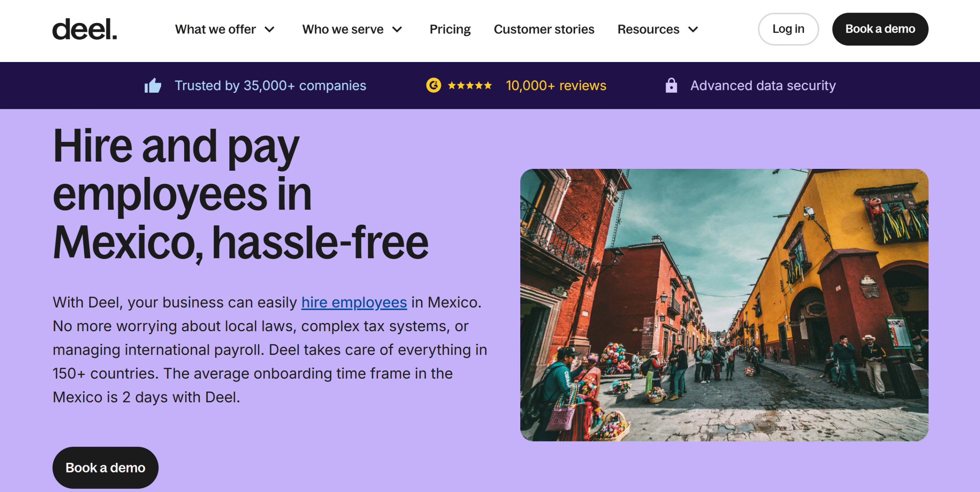Open Customer stories in the navigation
This screenshot has width=980, height=492.
544,29
